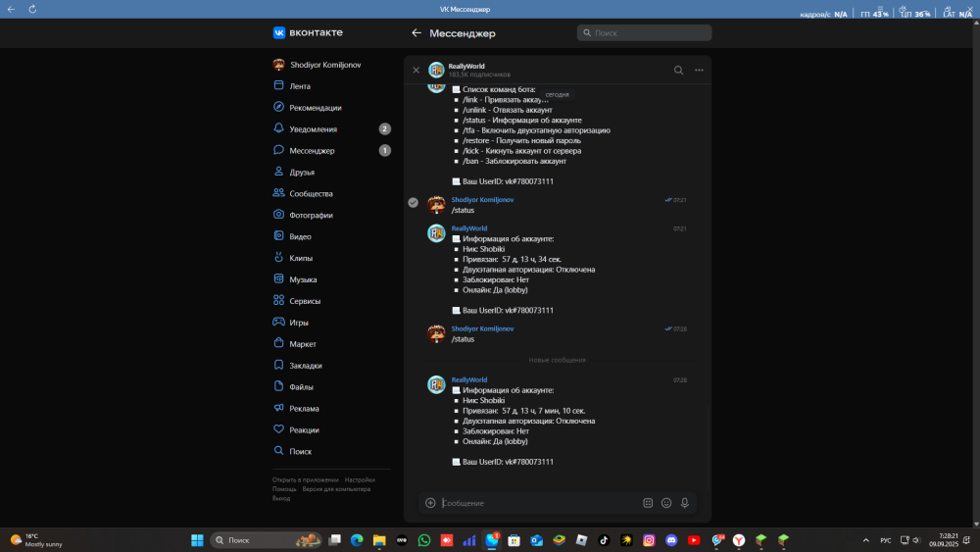The image size is (980, 552).
Task: Toggle the selection checkmark beside first /status message
Action: (414, 202)
